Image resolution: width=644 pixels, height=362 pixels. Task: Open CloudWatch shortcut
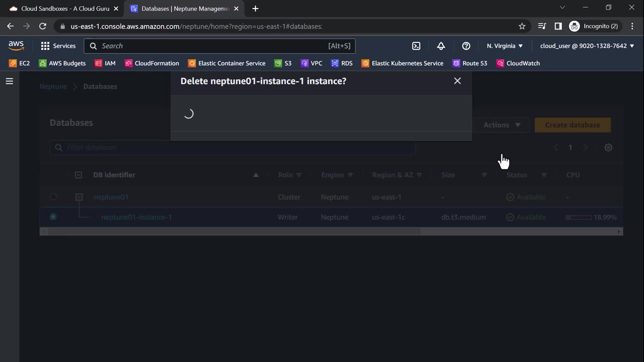(x=518, y=63)
